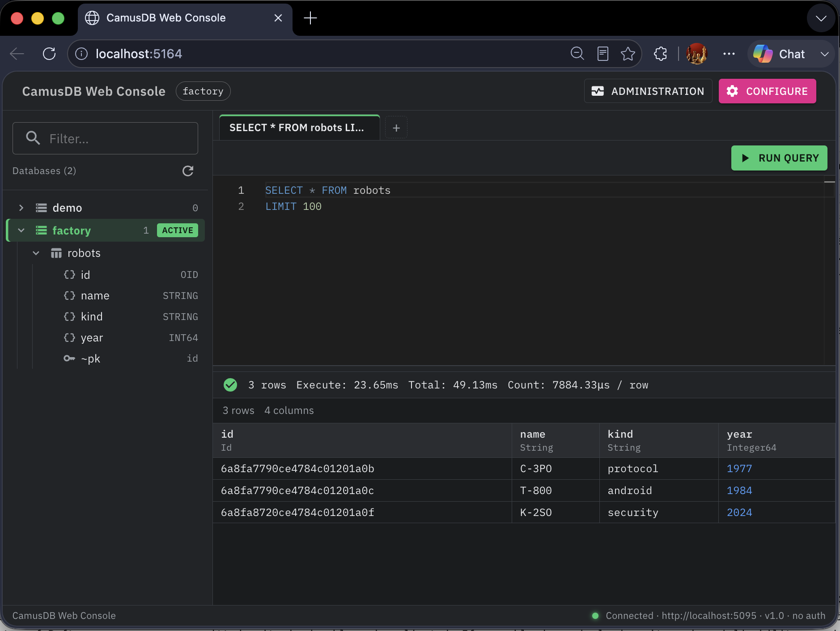840x631 pixels.
Task: Click the browser reload icon
Action: (x=49, y=54)
